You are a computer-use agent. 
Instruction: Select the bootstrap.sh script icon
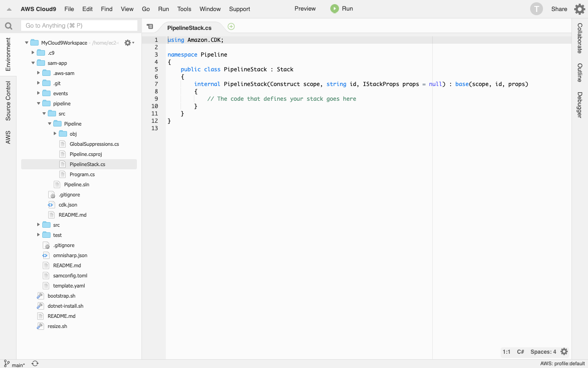tap(40, 296)
